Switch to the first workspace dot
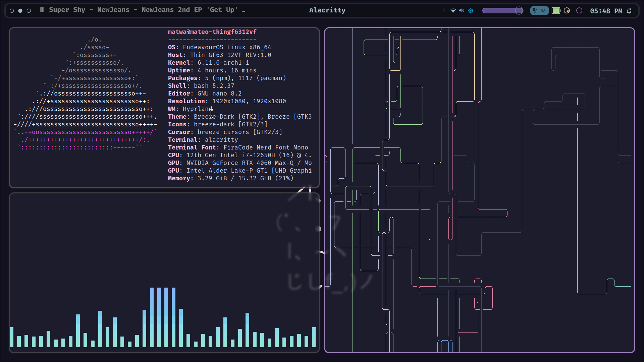 (12, 11)
